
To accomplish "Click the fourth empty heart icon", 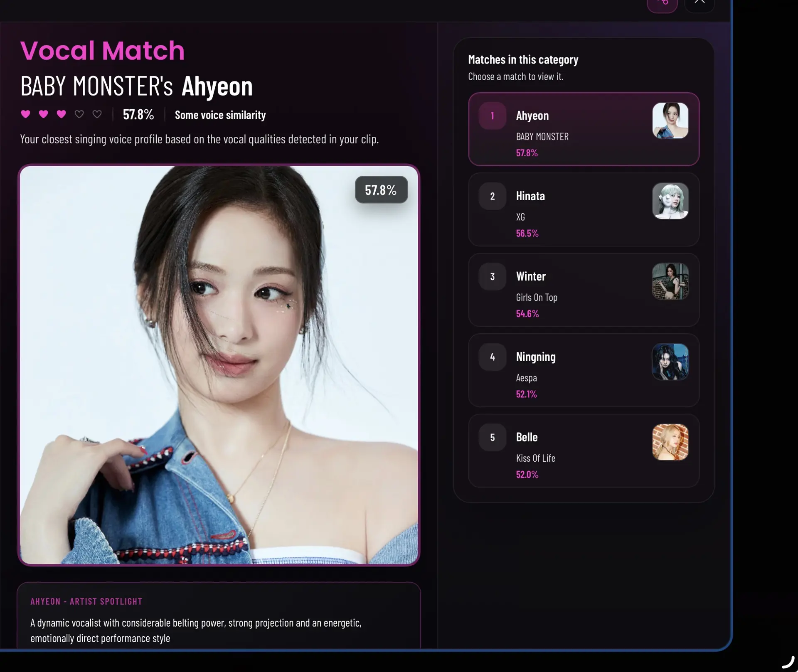I will tap(79, 114).
